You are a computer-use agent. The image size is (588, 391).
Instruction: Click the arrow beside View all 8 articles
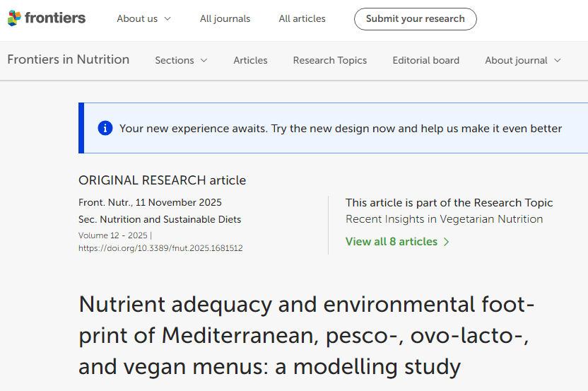(x=447, y=242)
